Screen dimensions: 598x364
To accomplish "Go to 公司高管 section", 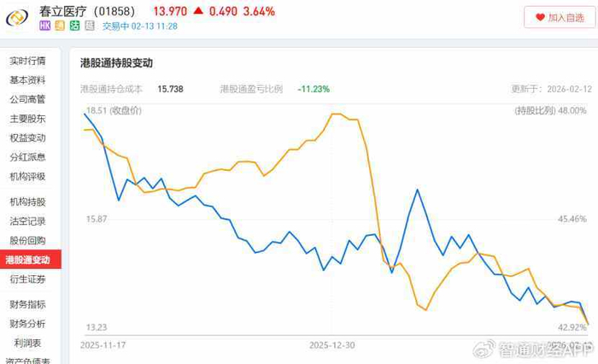I will click(x=27, y=99).
